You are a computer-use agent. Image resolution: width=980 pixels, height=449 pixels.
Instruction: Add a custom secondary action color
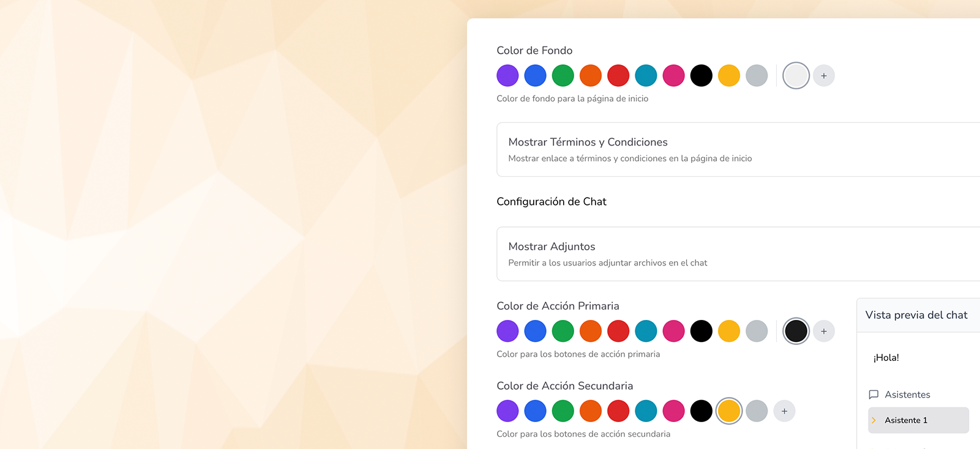[x=784, y=411]
